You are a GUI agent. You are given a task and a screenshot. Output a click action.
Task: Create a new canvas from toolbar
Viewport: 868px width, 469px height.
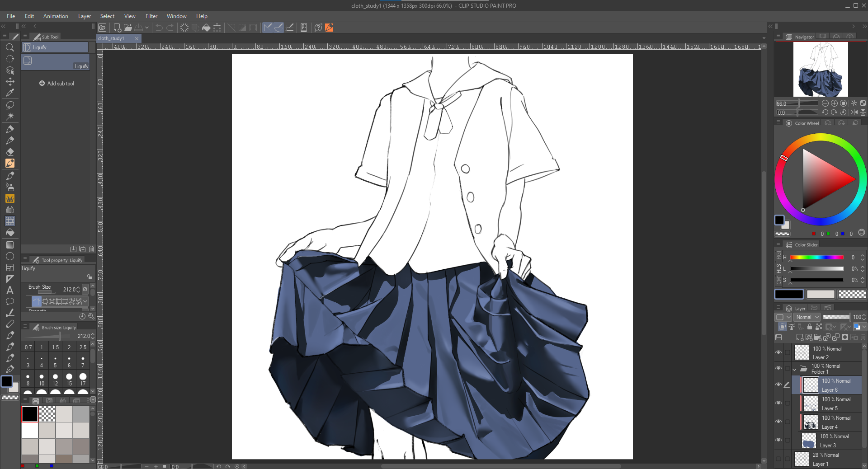[117, 28]
